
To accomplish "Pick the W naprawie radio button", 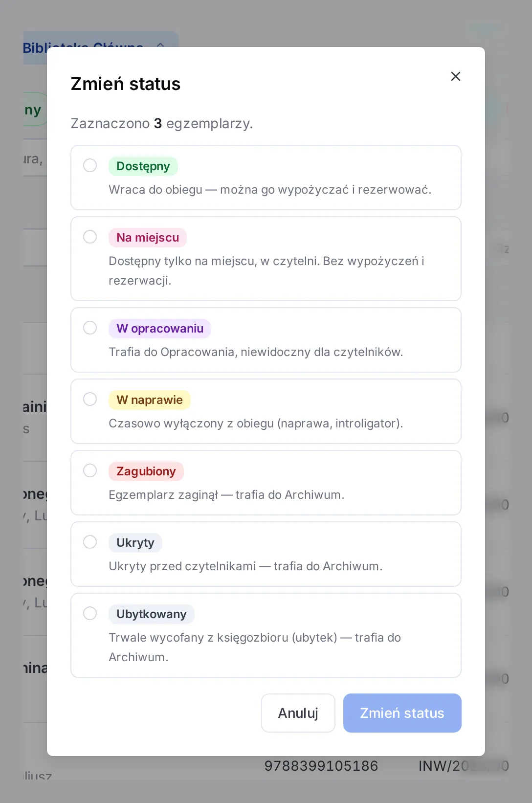I will click(90, 399).
